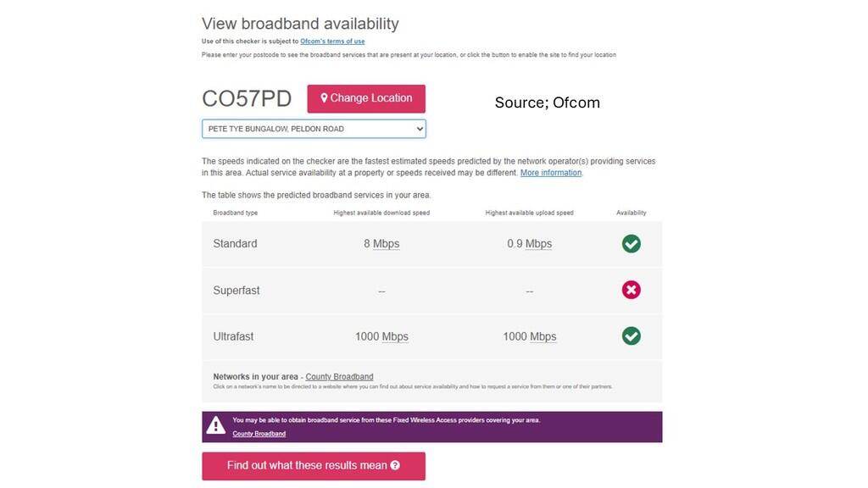This screenshot has width=868, height=488.
Task: Click the CO57PD postcode heading
Action: 246,98
